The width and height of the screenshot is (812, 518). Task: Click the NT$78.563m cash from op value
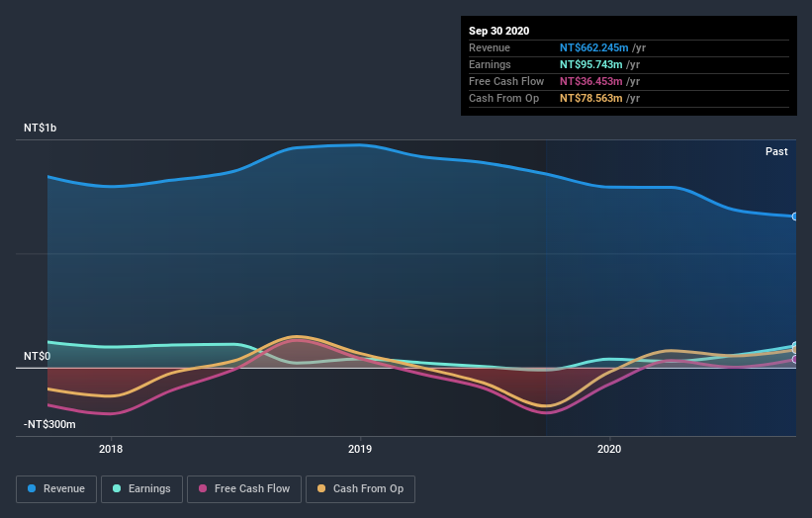click(x=590, y=98)
